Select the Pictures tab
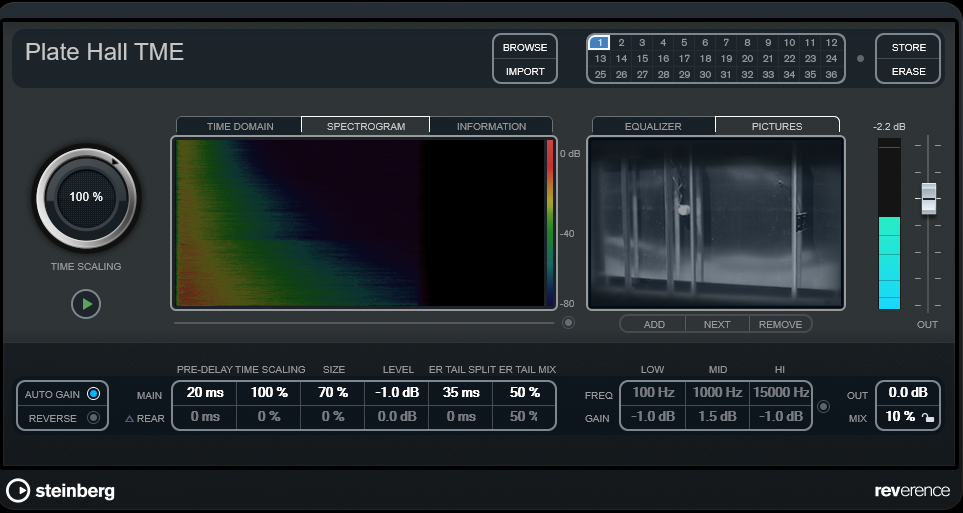This screenshot has height=513, width=963. [x=777, y=126]
